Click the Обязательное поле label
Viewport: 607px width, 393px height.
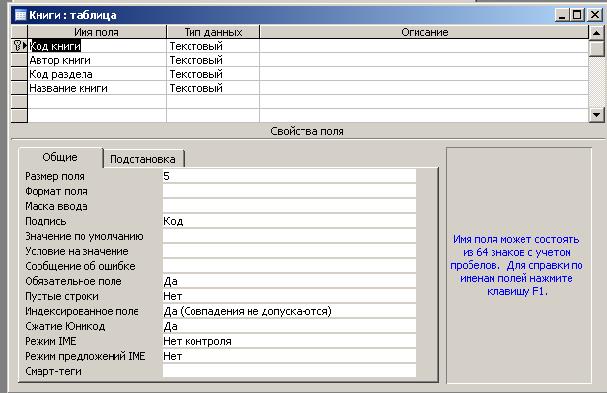[x=73, y=281]
